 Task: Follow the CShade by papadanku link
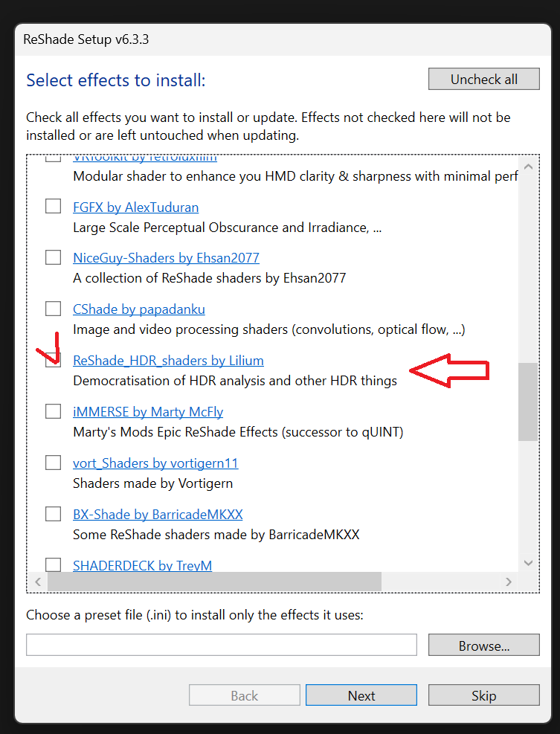(x=139, y=309)
